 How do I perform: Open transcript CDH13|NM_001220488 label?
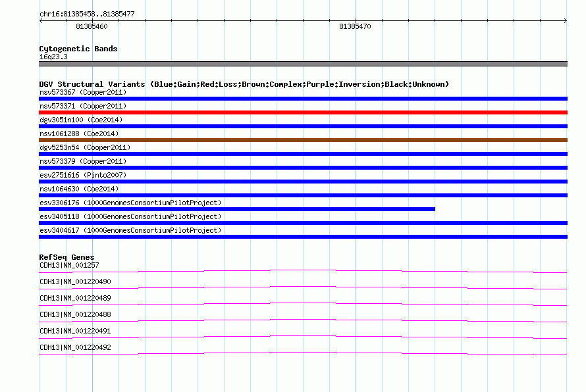pyautogui.click(x=75, y=315)
